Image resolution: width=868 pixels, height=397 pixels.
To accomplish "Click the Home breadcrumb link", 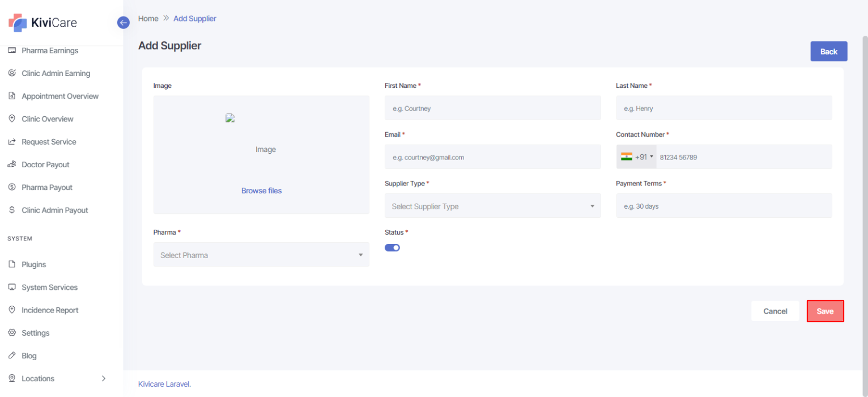I will (148, 19).
